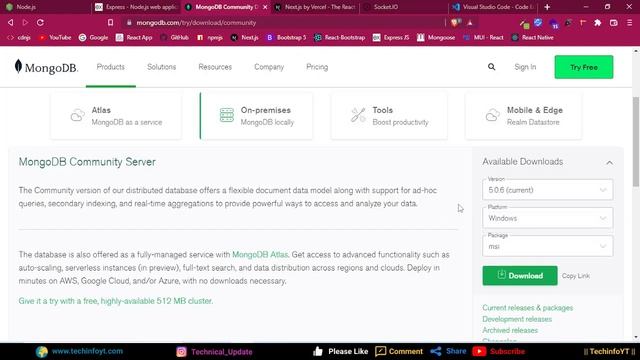The width and height of the screenshot is (640, 360).
Task: Open a new tab with plus icon
Action: point(547,7)
